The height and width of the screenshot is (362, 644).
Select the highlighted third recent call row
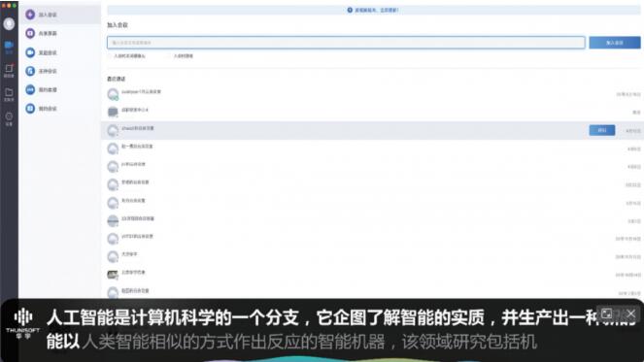pos(373,130)
